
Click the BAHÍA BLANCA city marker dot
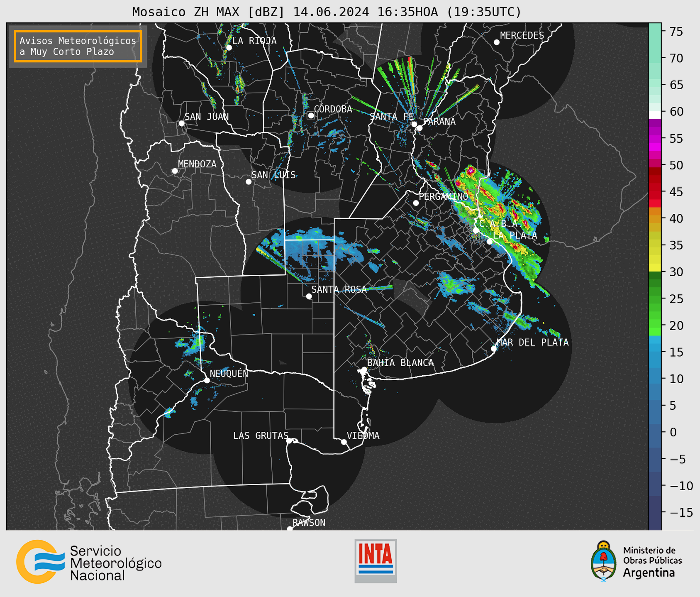364,369
